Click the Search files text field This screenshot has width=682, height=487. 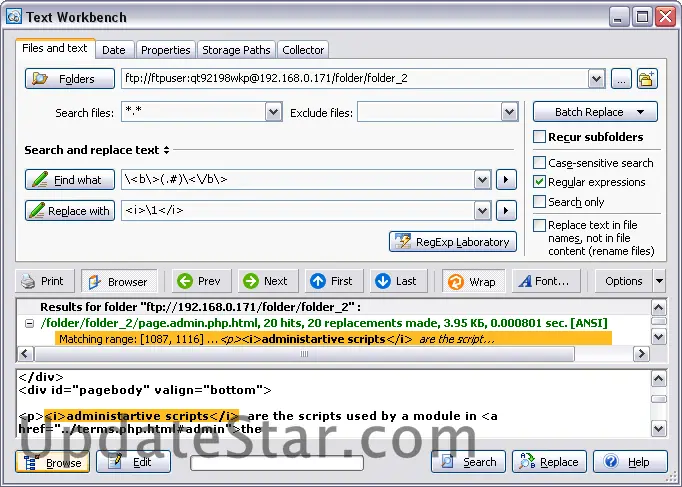click(194, 112)
